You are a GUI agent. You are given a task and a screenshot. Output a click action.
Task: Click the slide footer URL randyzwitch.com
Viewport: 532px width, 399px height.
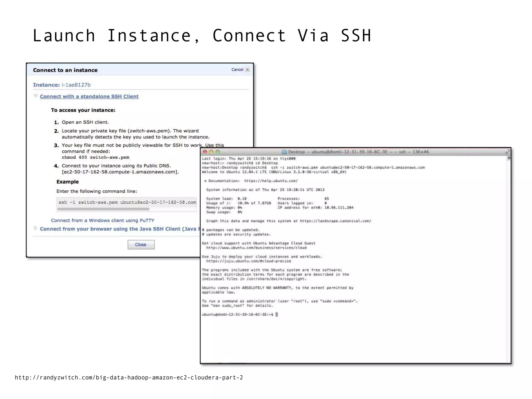(129, 378)
